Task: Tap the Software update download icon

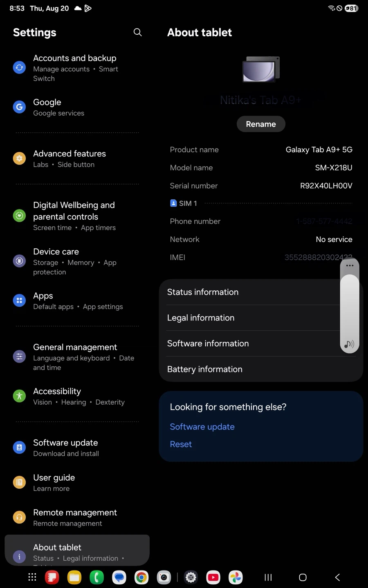Action: [x=19, y=448]
